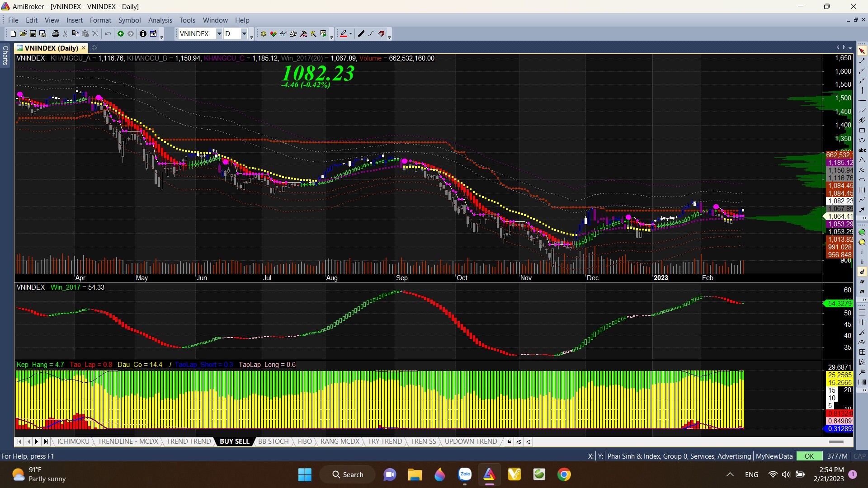Select the Arc drawing tool
Image resolution: width=868 pixels, height=488 pixels.
pos(862,180)
